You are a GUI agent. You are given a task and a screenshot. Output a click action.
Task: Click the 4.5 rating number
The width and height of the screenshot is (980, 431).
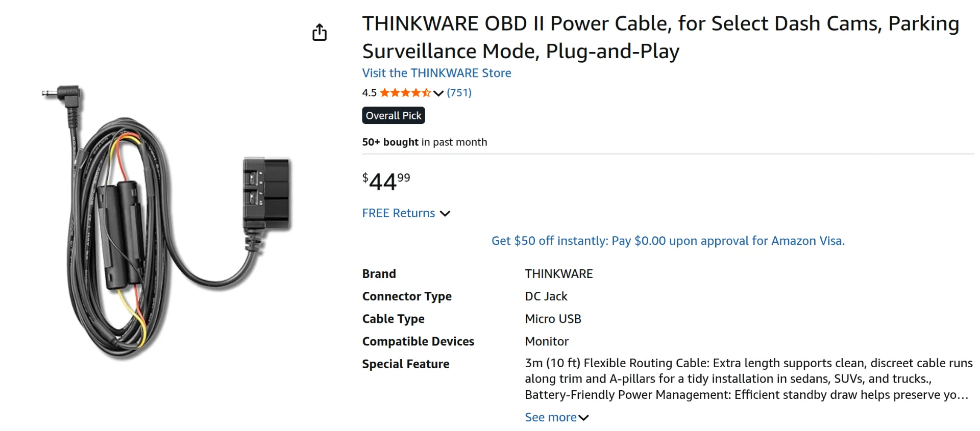coord(369,93)
